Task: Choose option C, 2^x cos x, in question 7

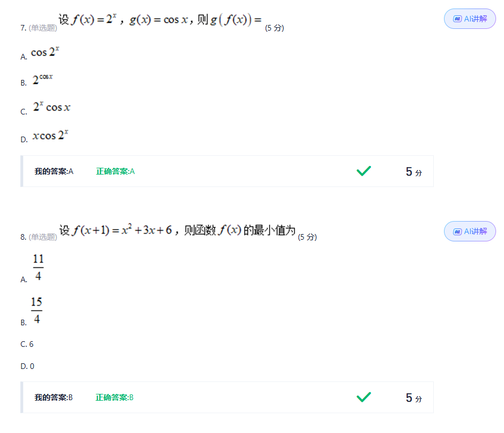Action: point(51,107)
